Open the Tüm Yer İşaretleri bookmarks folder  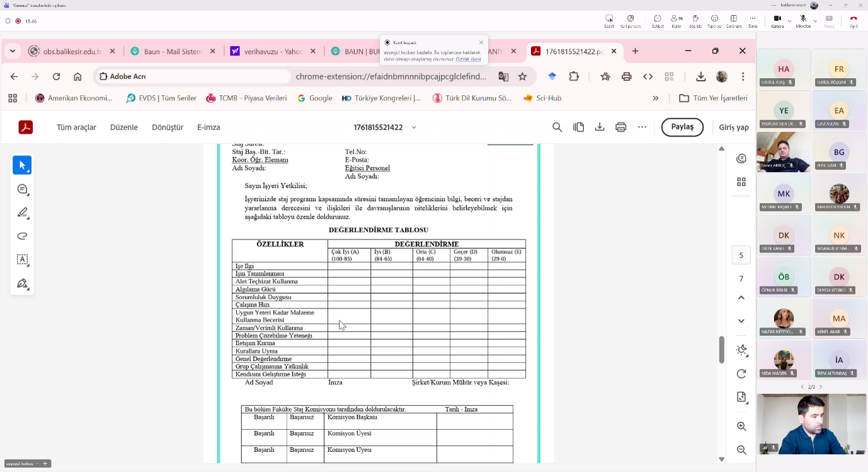(x=714, y=98)
